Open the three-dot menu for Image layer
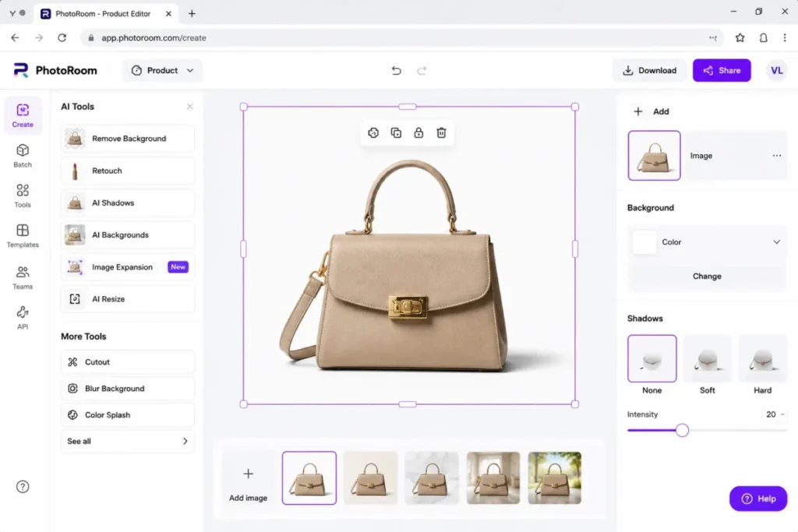Viewport: 798px width, 532px height. (x=777, y=156)
